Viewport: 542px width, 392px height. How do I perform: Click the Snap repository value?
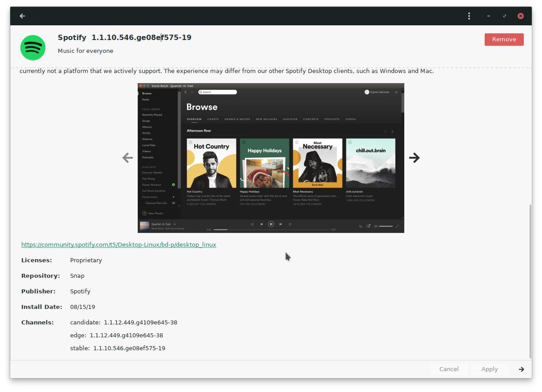pyautogui.click(x=77, y=275)
